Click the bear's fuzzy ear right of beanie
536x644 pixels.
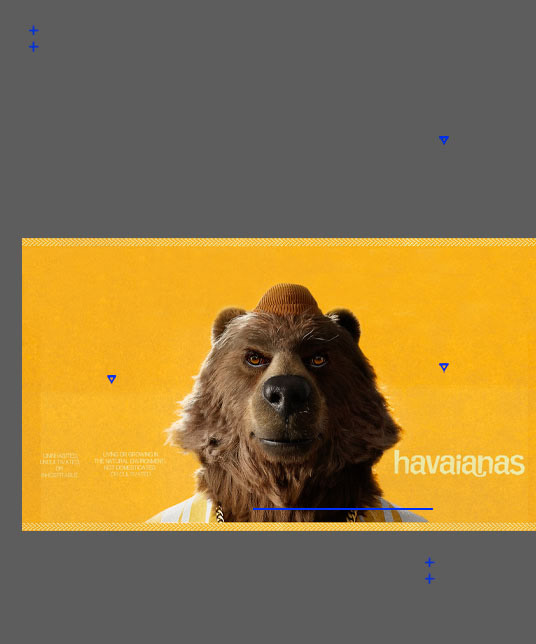pos(345,323)
